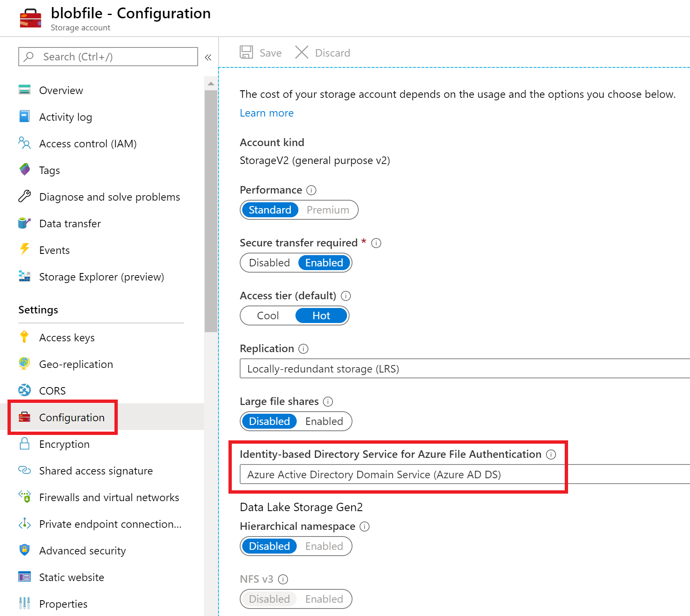Choose Cool access tier

click(268, 315)
